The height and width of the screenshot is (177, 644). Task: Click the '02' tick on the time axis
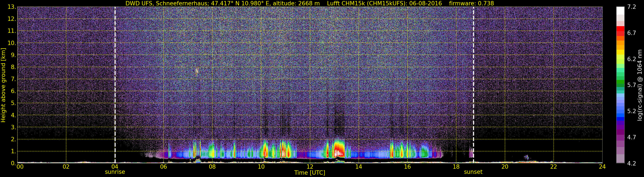click(x=66, y=167)
